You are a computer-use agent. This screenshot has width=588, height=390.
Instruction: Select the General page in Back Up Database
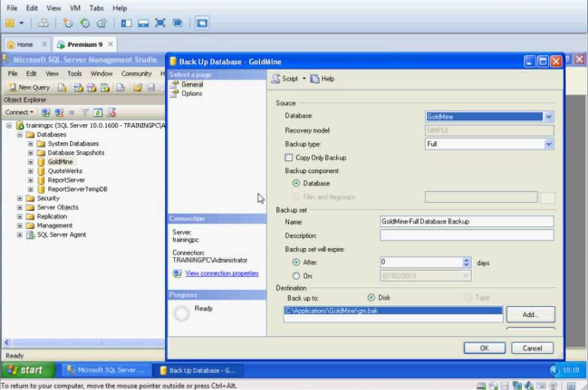(x=192, y=85)
